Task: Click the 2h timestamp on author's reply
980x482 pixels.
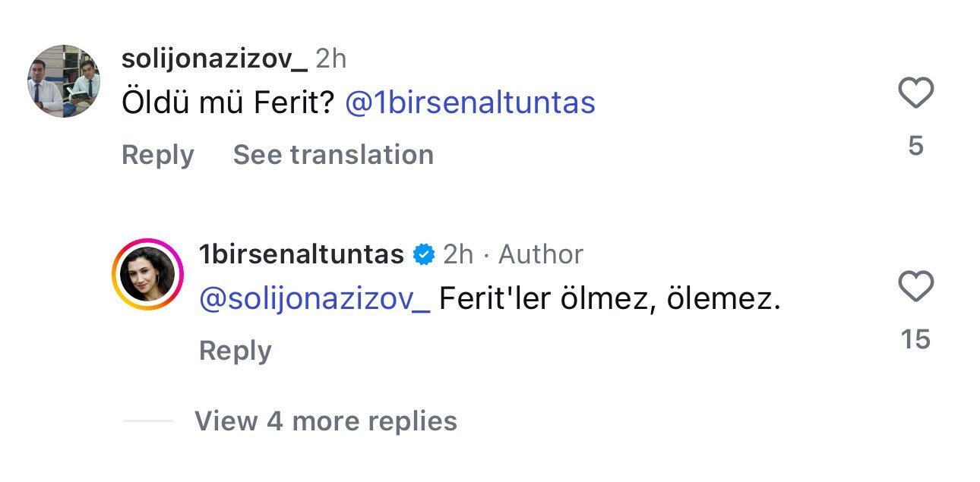Action: tap(457, 254)
